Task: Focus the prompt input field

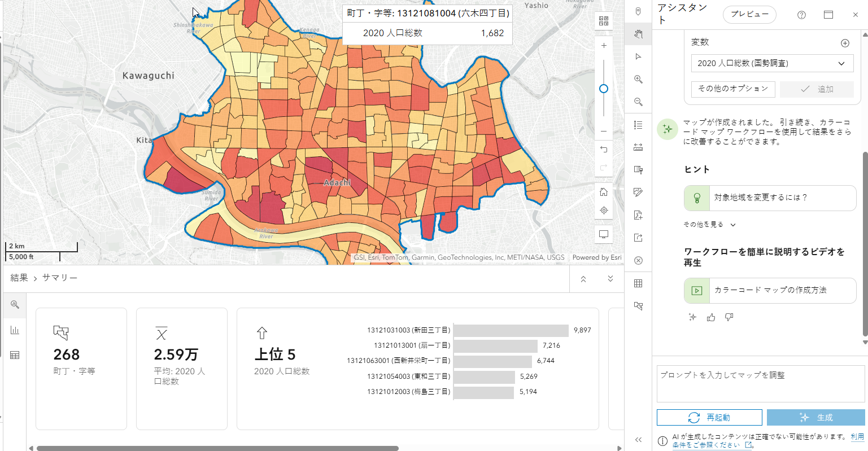Action: [x=761, y=384]
